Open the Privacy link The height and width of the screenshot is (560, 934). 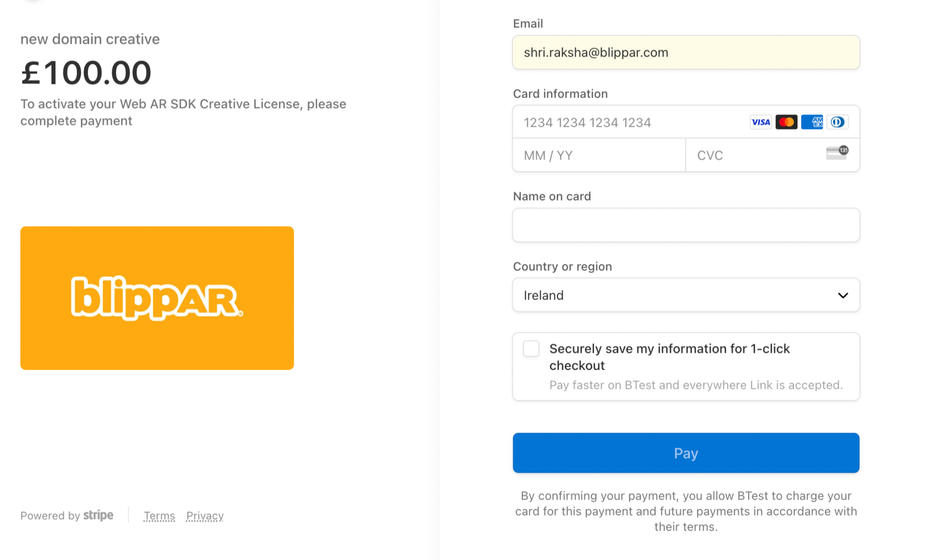click(205, 516)
